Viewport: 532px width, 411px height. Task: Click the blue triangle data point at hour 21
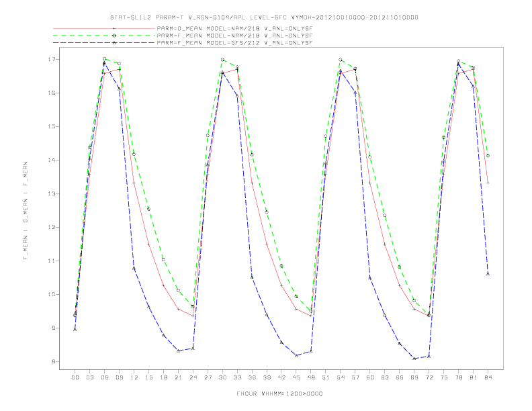pos(178,351)
